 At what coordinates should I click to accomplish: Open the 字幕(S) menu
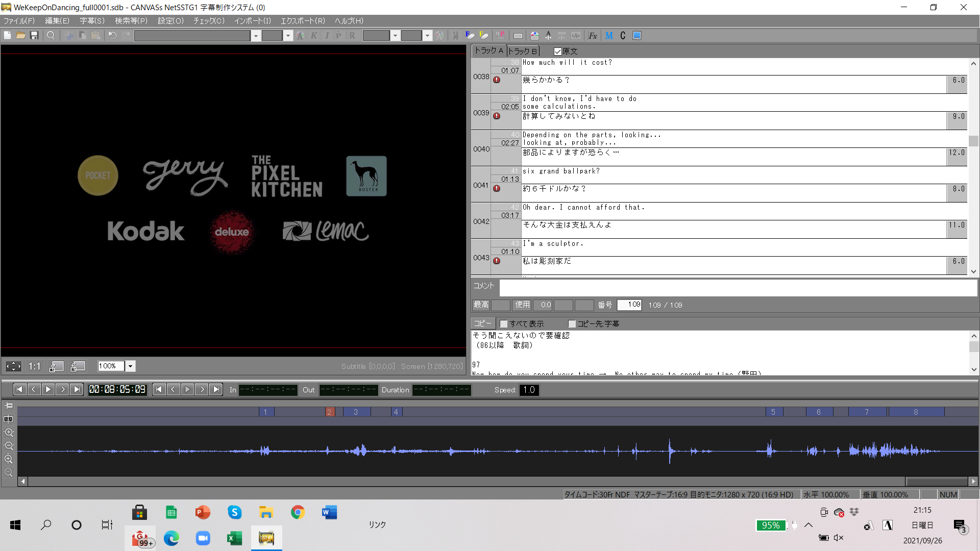point(92,21)
